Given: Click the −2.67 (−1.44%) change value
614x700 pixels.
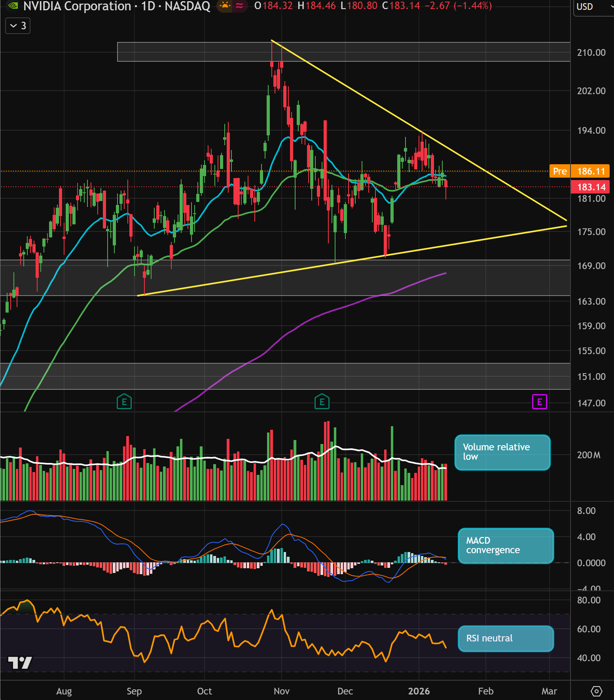Looking at the screenshot, I should pos(458,6).
